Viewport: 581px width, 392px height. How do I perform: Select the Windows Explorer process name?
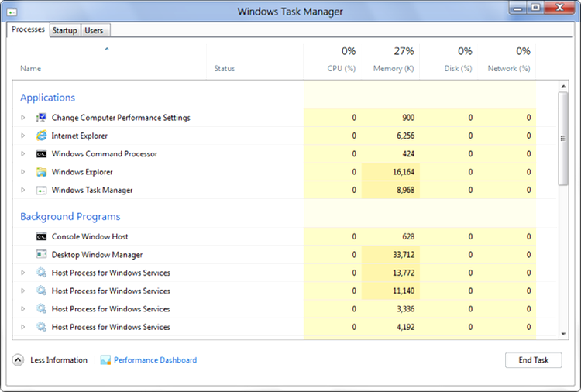[82, 172]
